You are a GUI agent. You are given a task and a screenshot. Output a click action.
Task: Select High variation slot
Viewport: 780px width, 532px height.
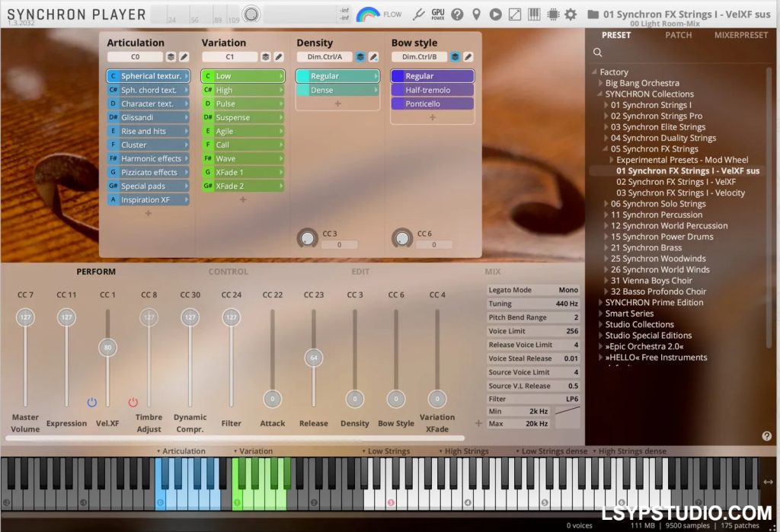[243, 90]
